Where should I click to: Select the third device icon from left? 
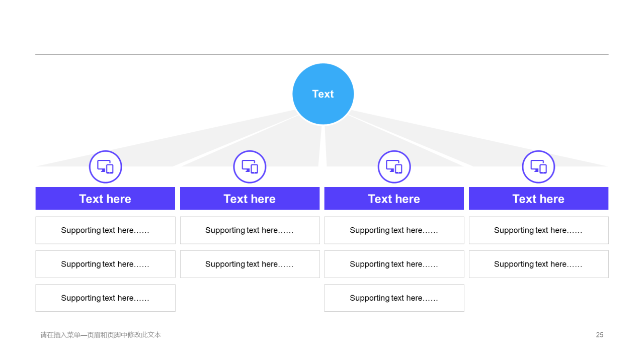pyautogui.click(x=394, y=167)
